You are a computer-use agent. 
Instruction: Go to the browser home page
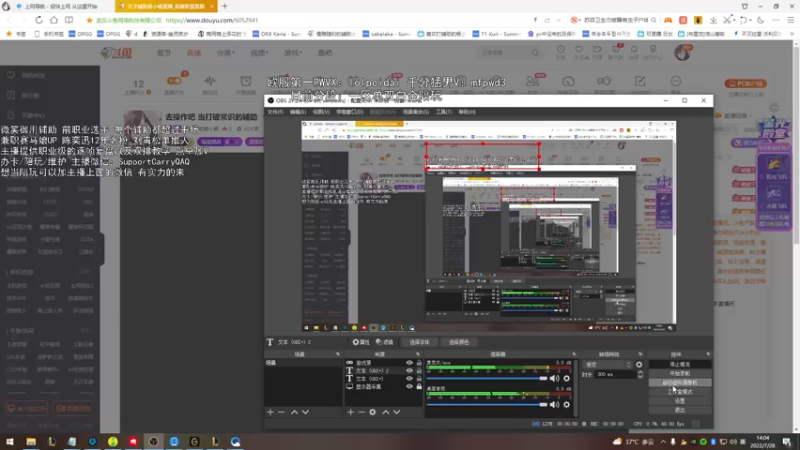[54, 20]
